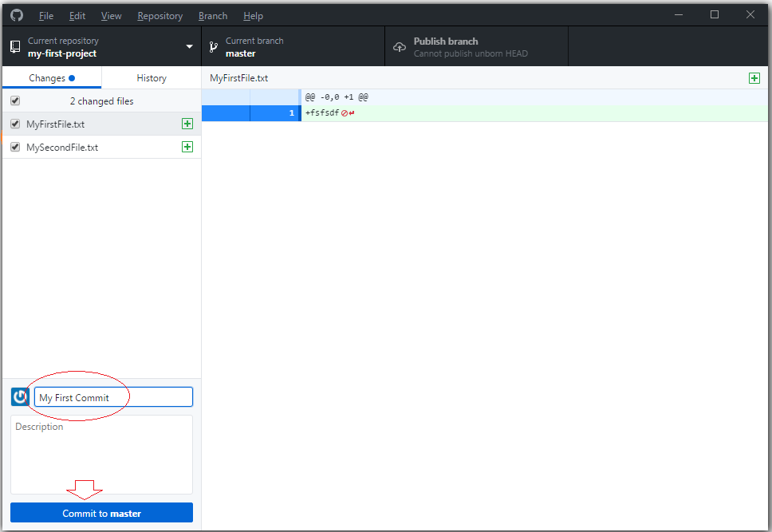Screen dimensions: 772x532
Task: Select the MySecondFile.txt file row
Action: pos(101,147)
